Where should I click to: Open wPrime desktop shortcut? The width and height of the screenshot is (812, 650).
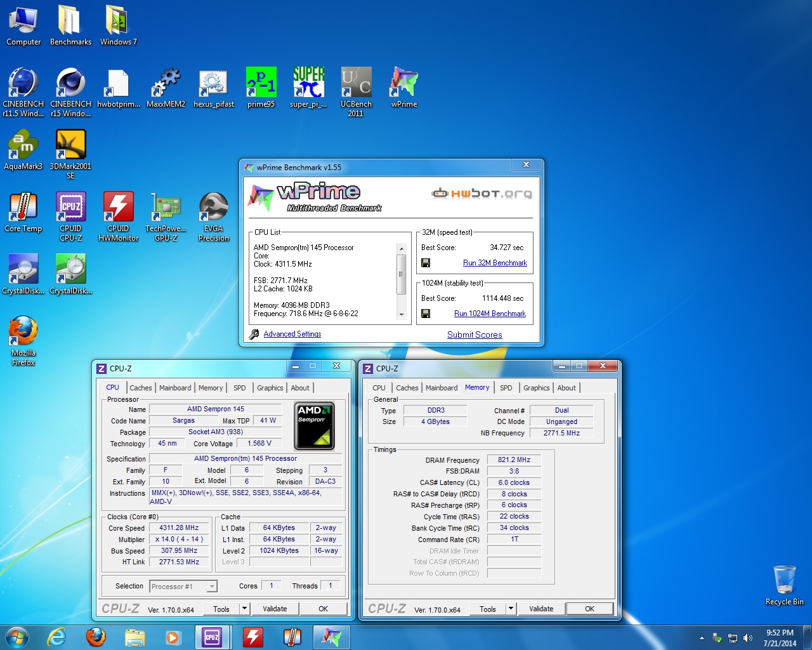click(404, 88)
